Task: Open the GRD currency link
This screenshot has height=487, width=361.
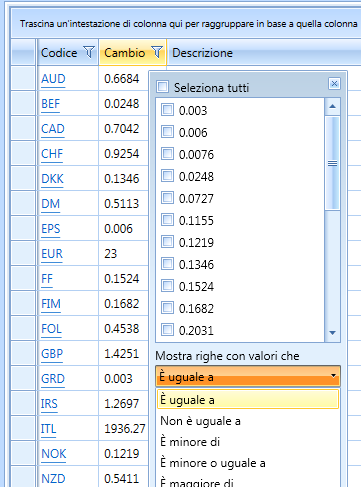Action: [x=53, y=379]
